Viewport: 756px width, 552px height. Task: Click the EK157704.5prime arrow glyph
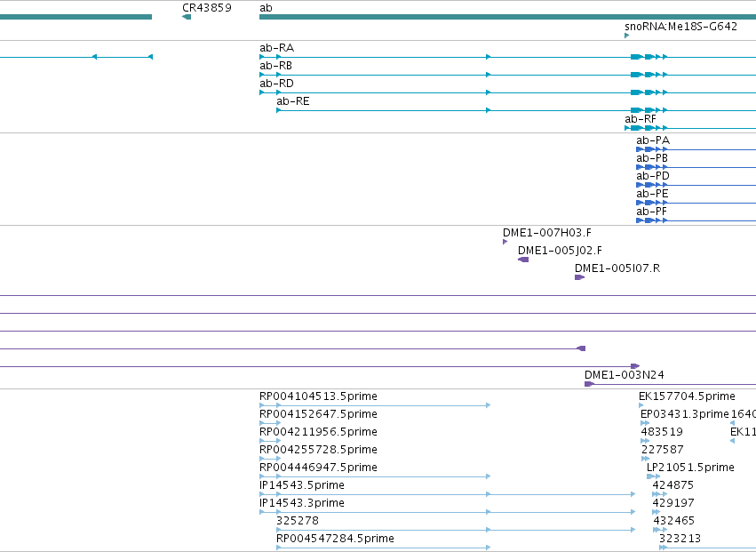click(641, 405)
